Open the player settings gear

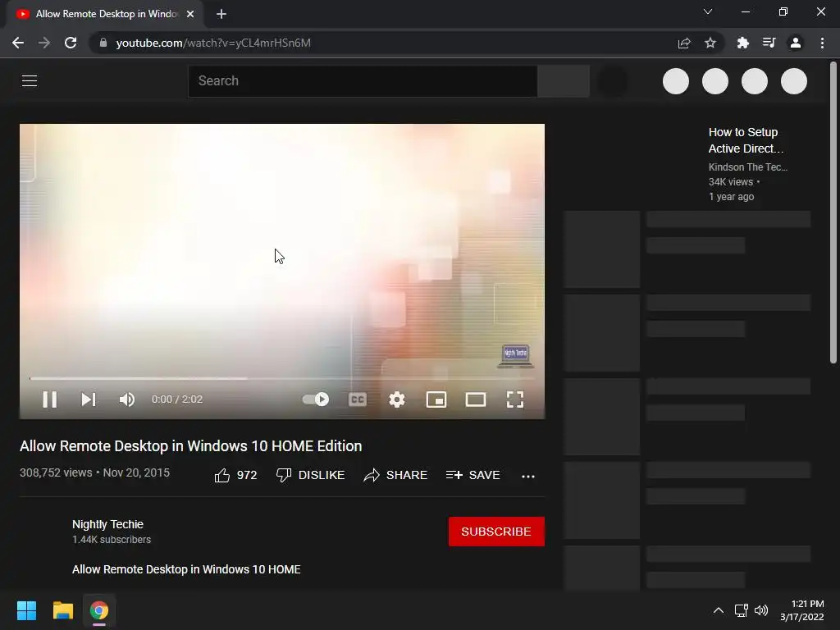coord(397,399)
